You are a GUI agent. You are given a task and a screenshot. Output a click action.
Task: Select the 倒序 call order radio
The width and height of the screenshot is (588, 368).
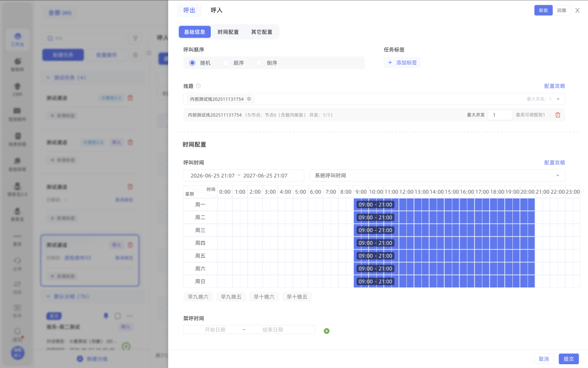point(259,63)
